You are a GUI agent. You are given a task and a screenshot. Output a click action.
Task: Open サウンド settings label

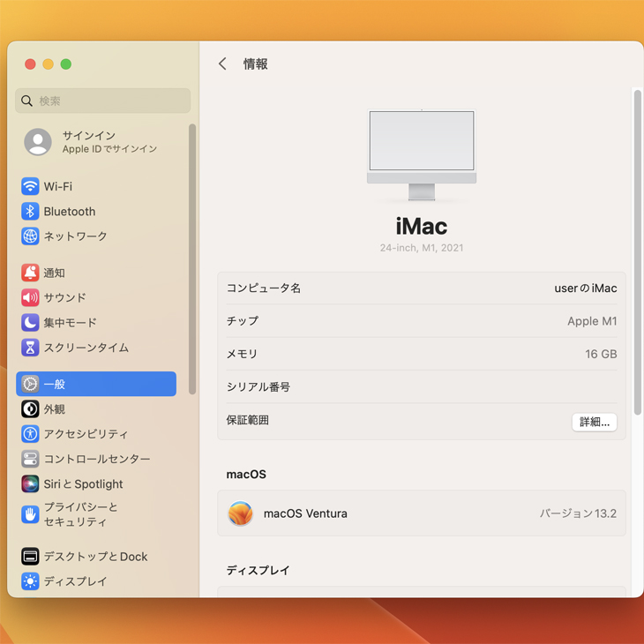coord(65,297)
